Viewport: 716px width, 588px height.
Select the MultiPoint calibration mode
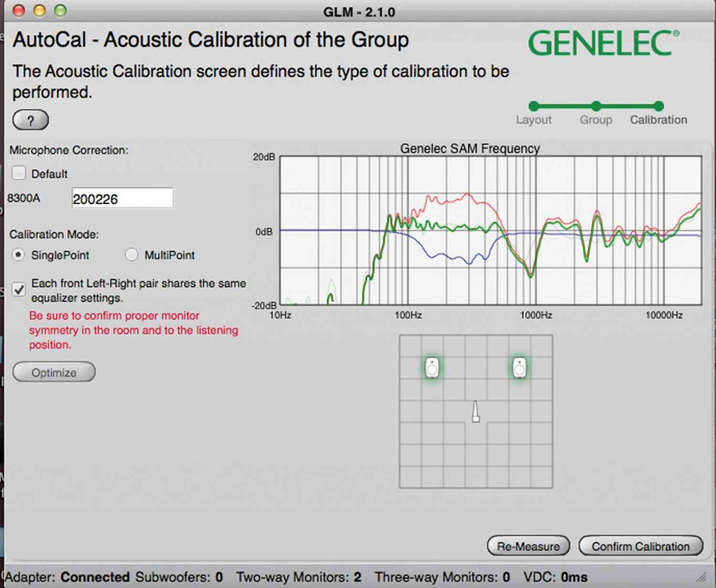click(x=131, y=255)
